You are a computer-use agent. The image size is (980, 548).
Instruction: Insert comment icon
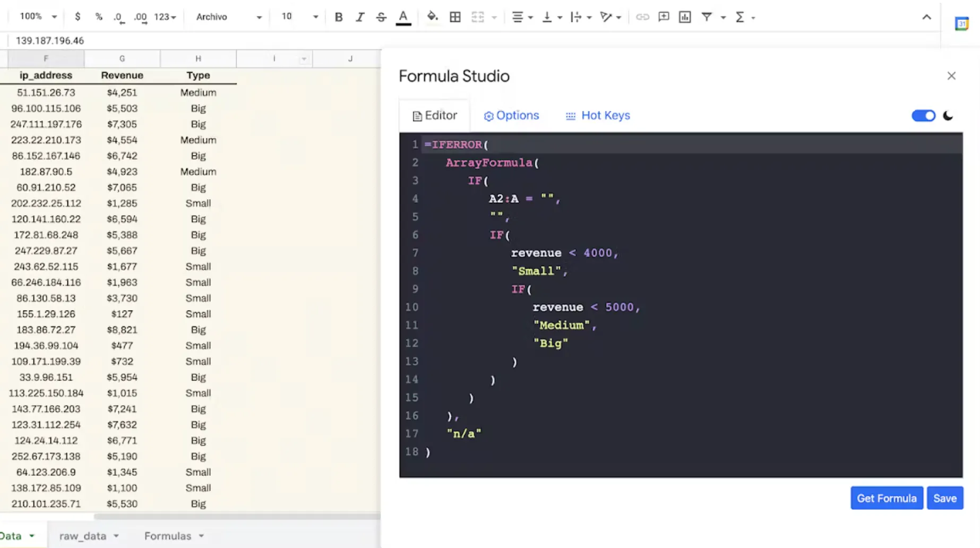click(664, 17)
